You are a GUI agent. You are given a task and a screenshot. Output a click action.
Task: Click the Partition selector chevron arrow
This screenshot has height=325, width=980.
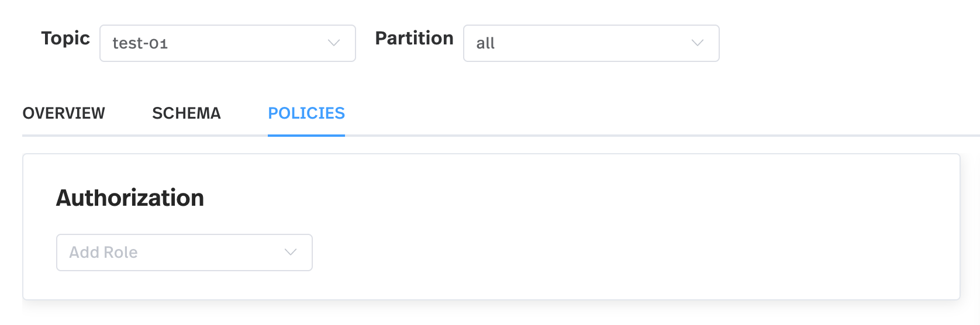[x=697, y=43]
